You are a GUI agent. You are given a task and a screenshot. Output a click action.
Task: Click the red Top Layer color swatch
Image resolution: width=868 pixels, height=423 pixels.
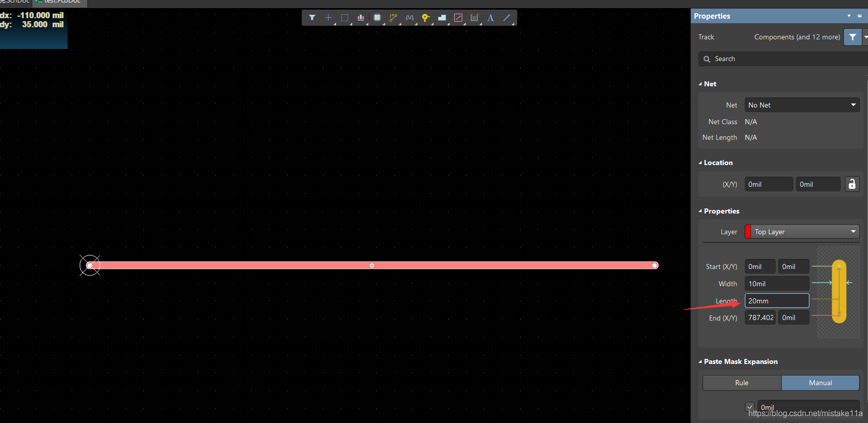[x=748, y=232]
